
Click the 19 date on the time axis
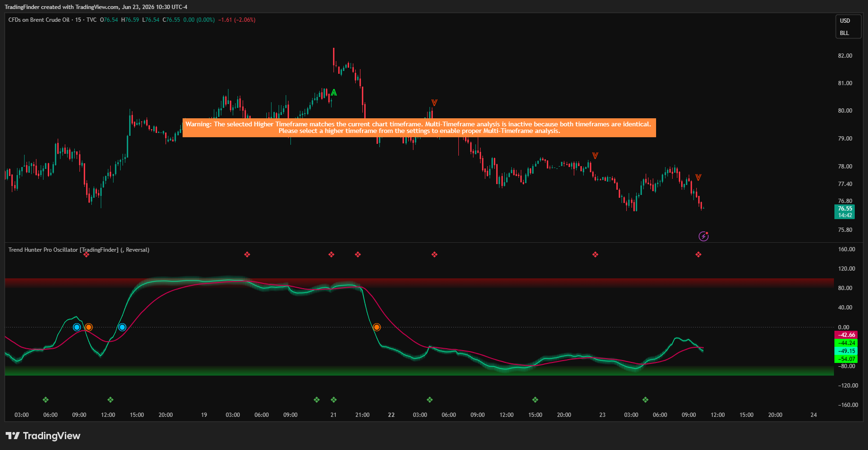point(204,415)
